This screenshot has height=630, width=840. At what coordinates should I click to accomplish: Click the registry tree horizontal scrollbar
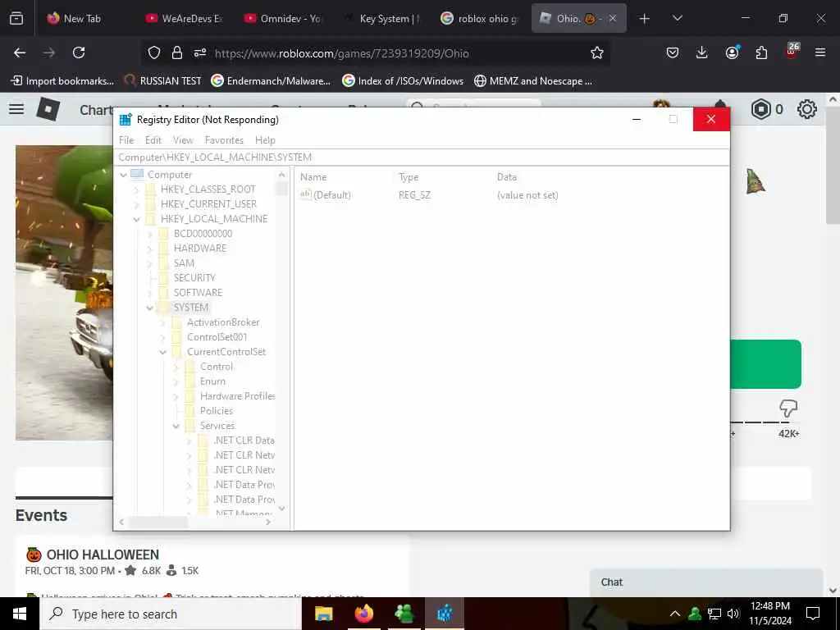point(158,521)
